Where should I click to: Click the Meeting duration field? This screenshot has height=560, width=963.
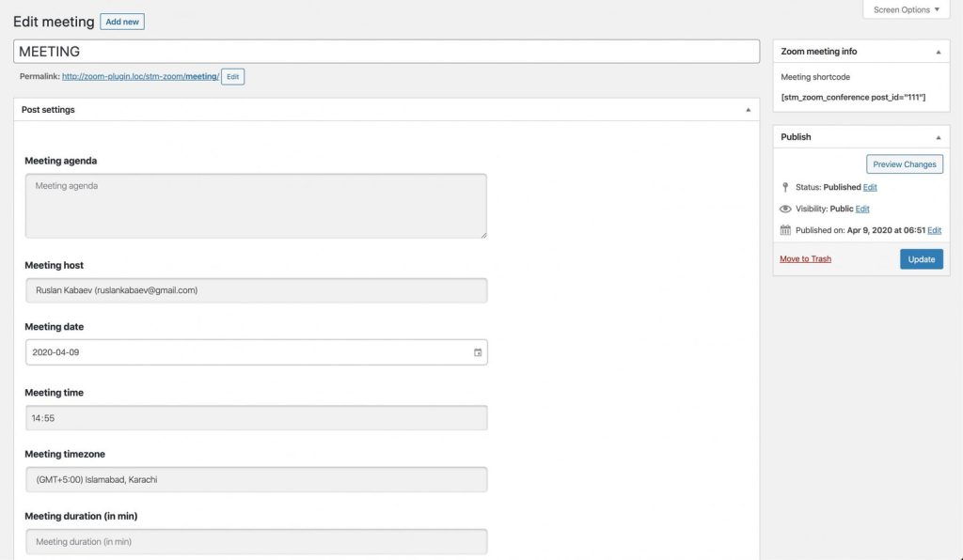tap(256, 541)
